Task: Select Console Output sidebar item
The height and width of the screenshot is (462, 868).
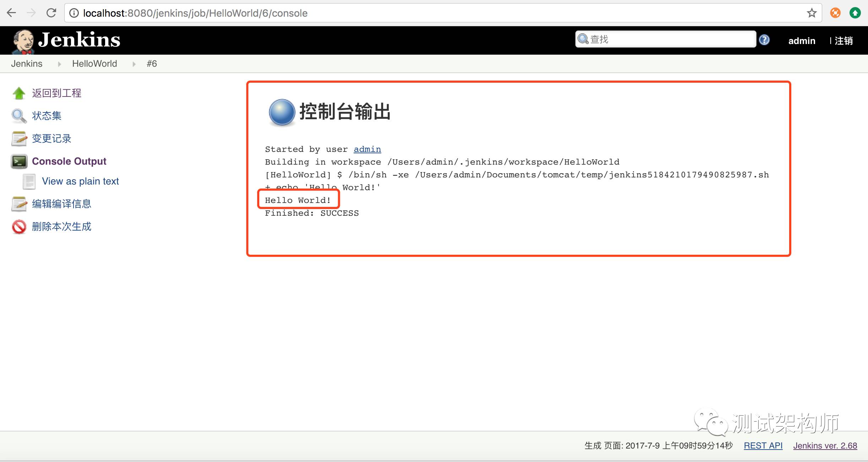Action: (x=69, y=161)
